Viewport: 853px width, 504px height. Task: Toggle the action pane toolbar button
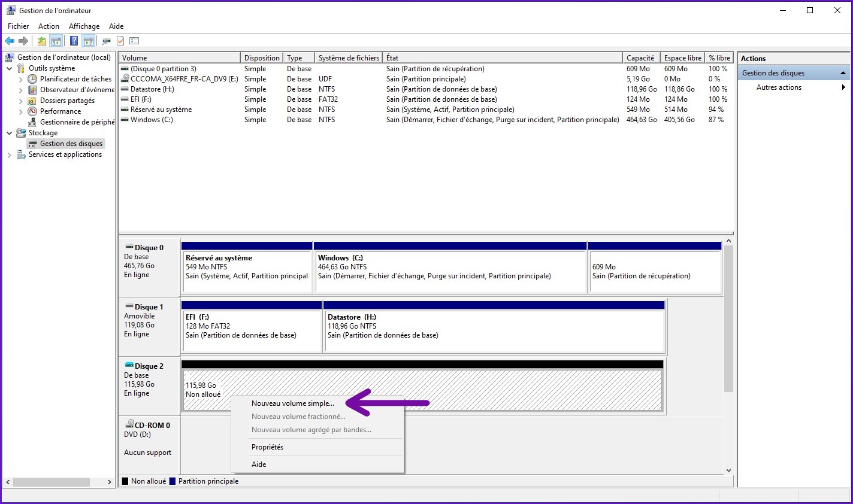click(89, 41)
